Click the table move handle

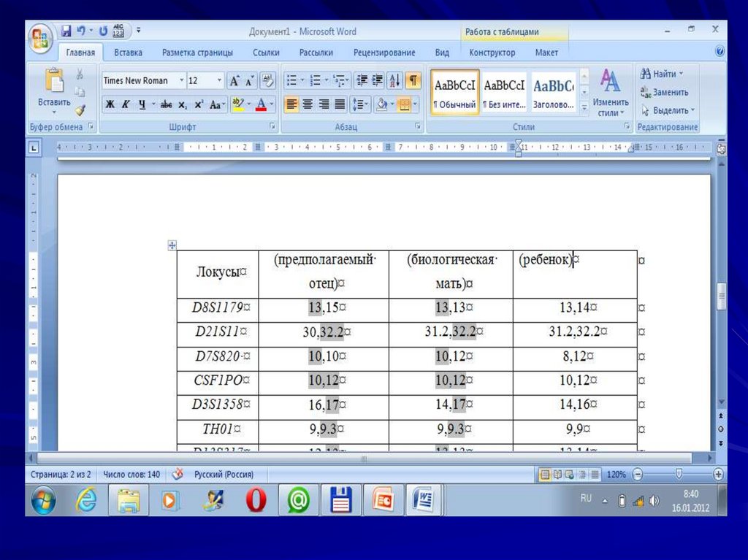(172, 245)
